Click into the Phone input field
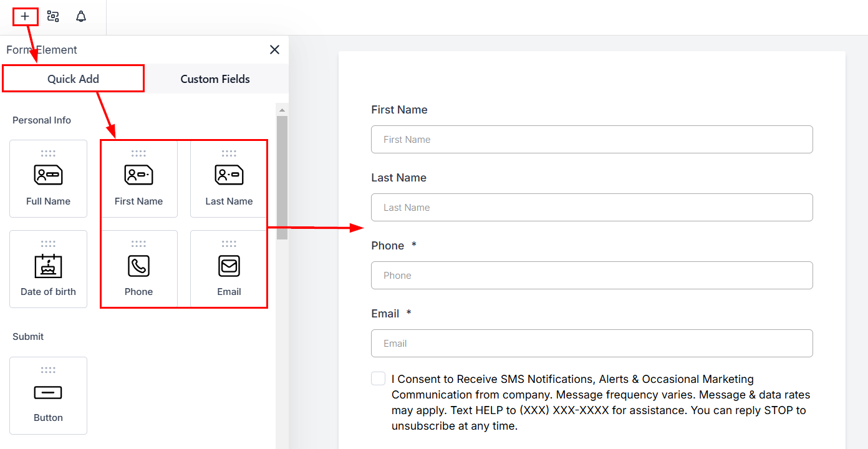The height and width of the screenshot is (449, 868). click(592, 276)
